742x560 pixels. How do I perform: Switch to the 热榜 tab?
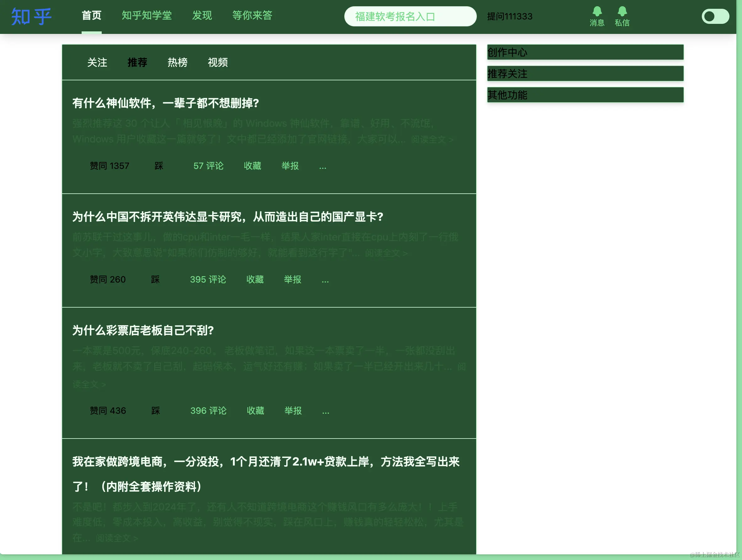(177, 62)
